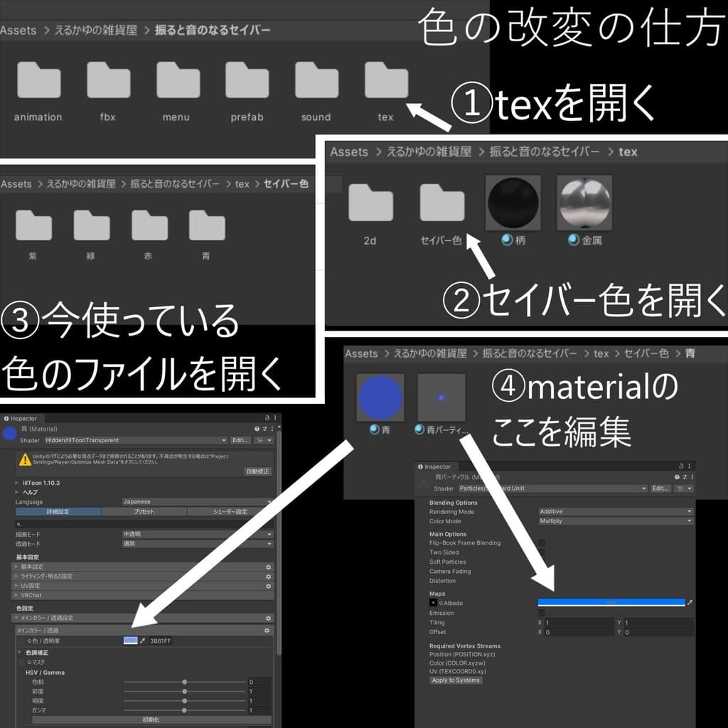Switch to the プリセット tab
Viewport: 728px width, 728px height.
pos(143,511)
